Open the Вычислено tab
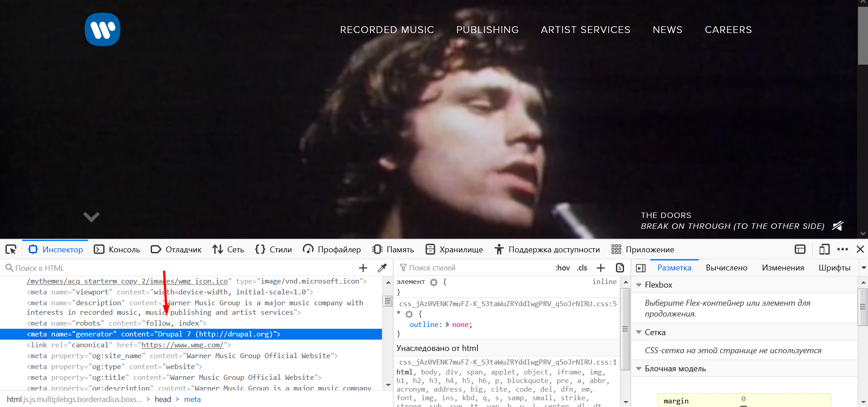Viewport: 868px width, 407px height. (726, 268)
